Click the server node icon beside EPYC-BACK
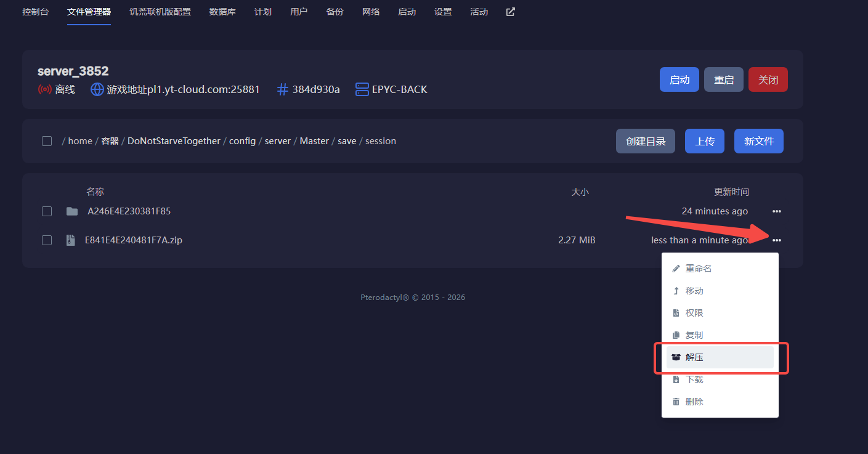Image resolution: width=868 pixels, height=454 pixels. click(x=362, y=89)
